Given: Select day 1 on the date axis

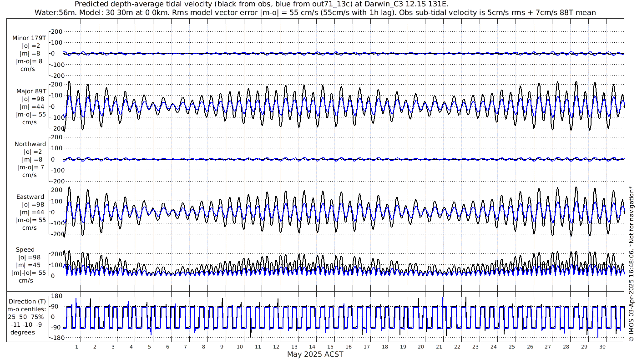Looking at the screenshot, I should coord(76,347).
